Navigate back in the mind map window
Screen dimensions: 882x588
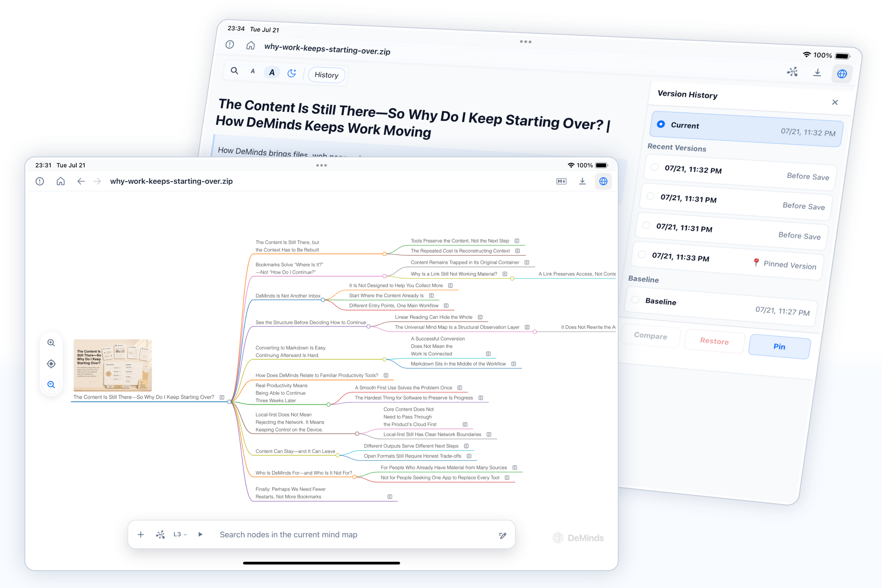(81, 181)
